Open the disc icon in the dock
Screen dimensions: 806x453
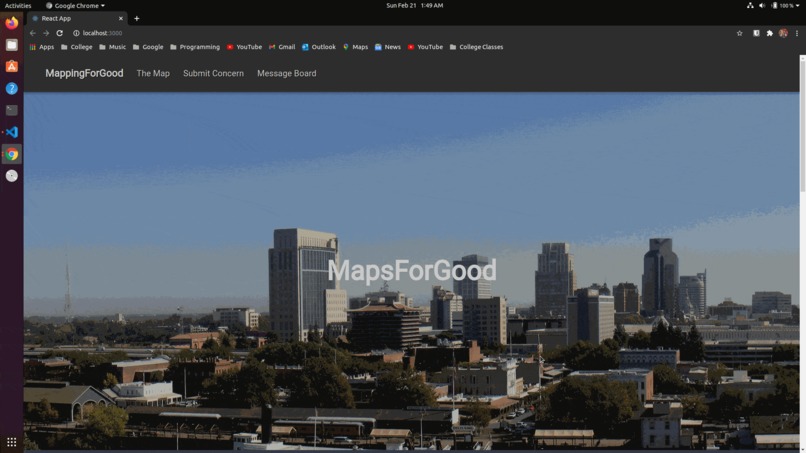point(11,176)
